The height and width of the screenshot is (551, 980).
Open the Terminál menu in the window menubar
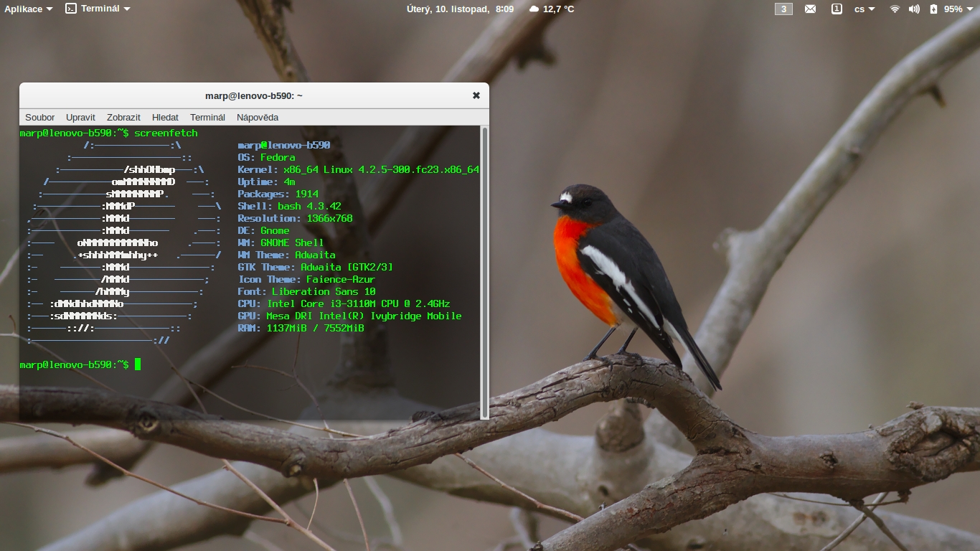click(207, 117)
